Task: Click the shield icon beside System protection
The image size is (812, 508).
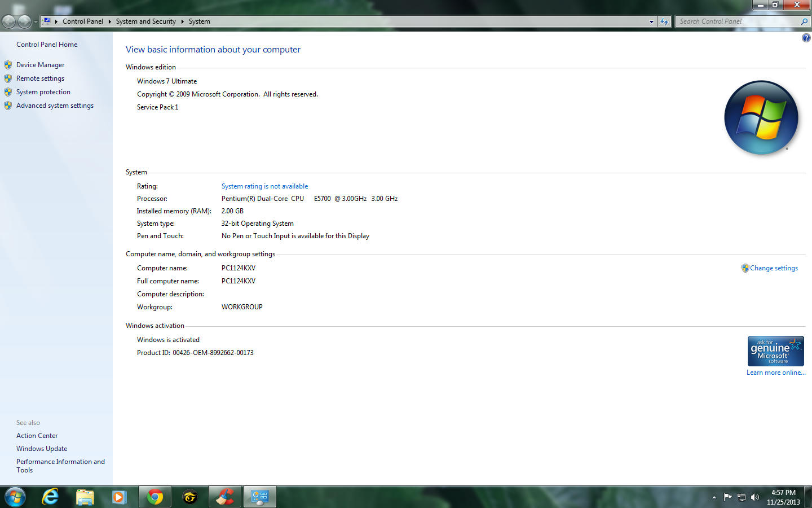Action: point(8,92)
